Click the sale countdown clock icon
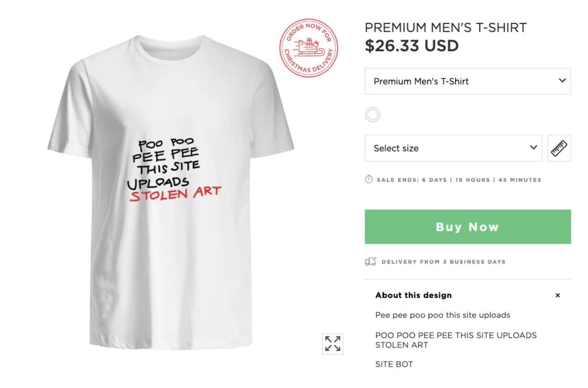Viewport: 588px width, 388px height. click(x=369, y=180)
